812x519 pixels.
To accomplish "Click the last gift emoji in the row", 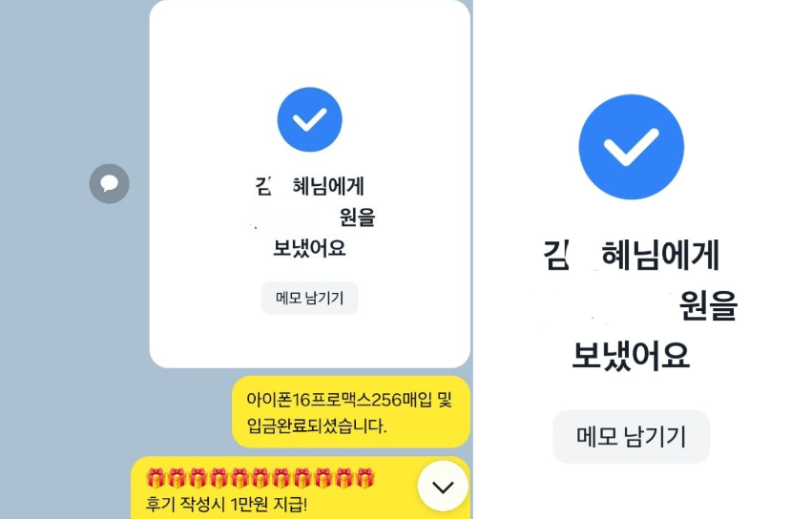I will (365, 479).
